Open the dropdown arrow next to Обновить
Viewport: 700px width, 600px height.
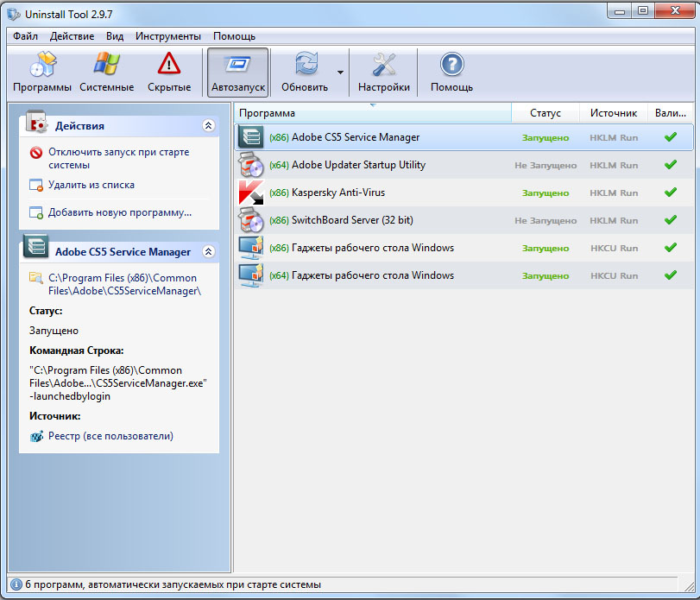341,73
